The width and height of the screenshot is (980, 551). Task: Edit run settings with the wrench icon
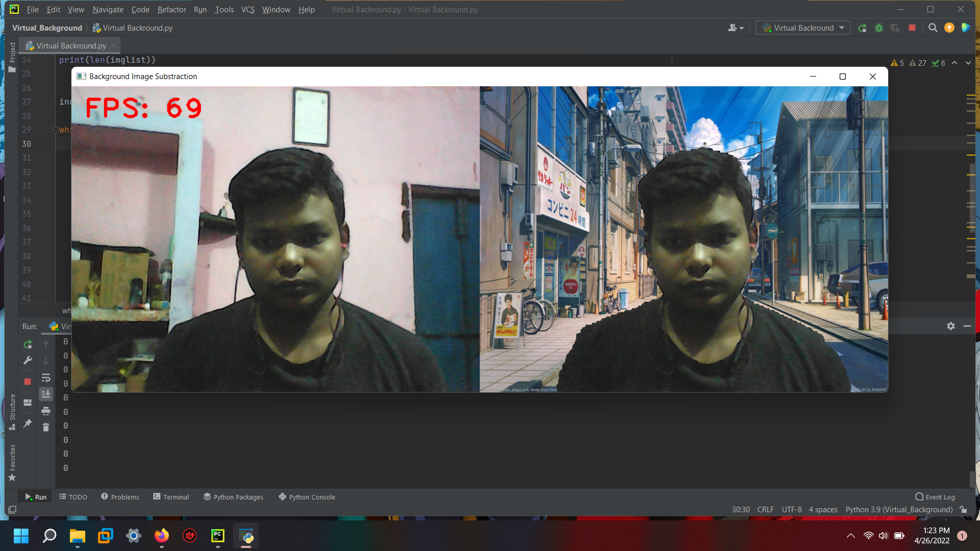pos(28,361)
